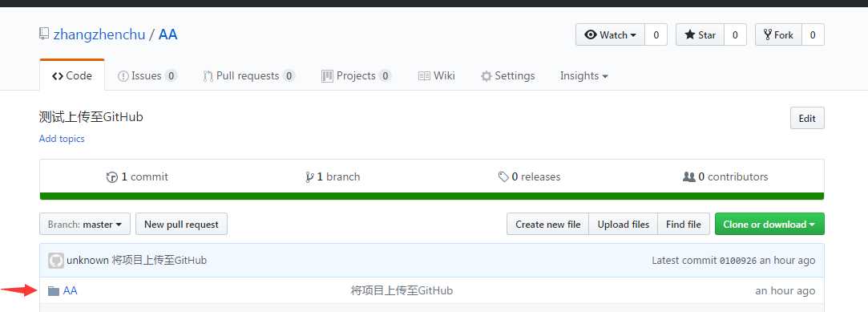
Task: Fork the repository
Action: click(x=778, y=35)
